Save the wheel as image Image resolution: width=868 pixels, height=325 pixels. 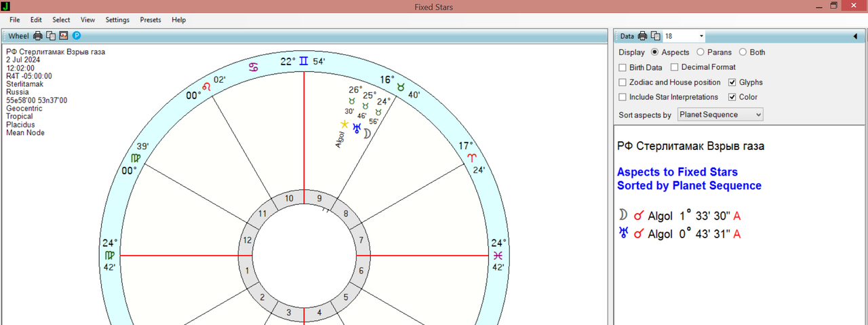[64, 36]
